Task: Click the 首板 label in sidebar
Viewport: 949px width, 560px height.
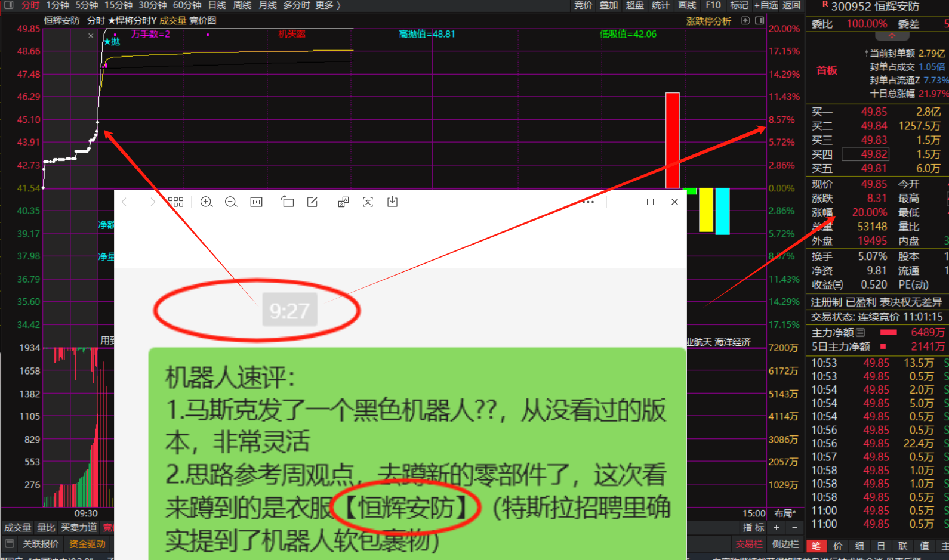Action: coord(827,70)
